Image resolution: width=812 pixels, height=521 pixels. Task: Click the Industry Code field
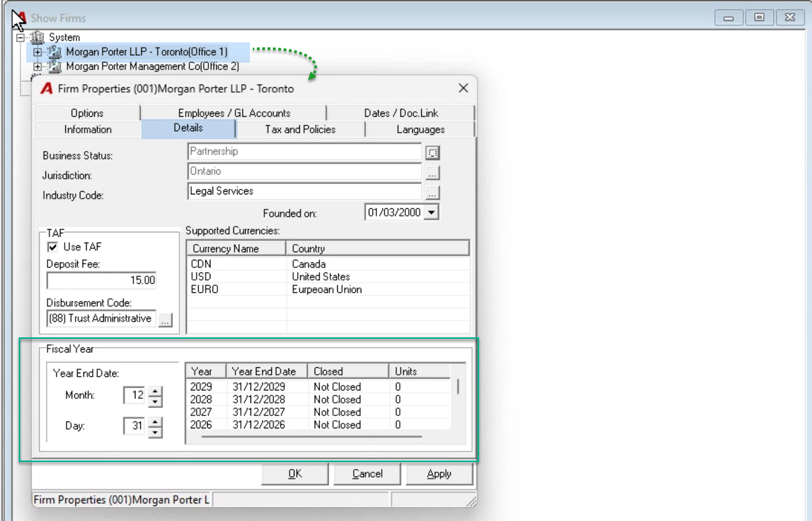coord(305,191)
